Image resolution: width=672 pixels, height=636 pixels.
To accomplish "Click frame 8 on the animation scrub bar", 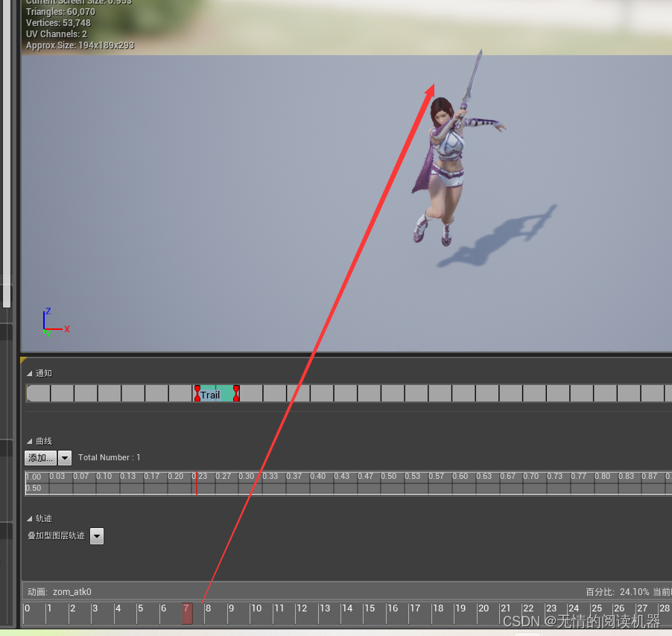I will (x=208, y=608).
